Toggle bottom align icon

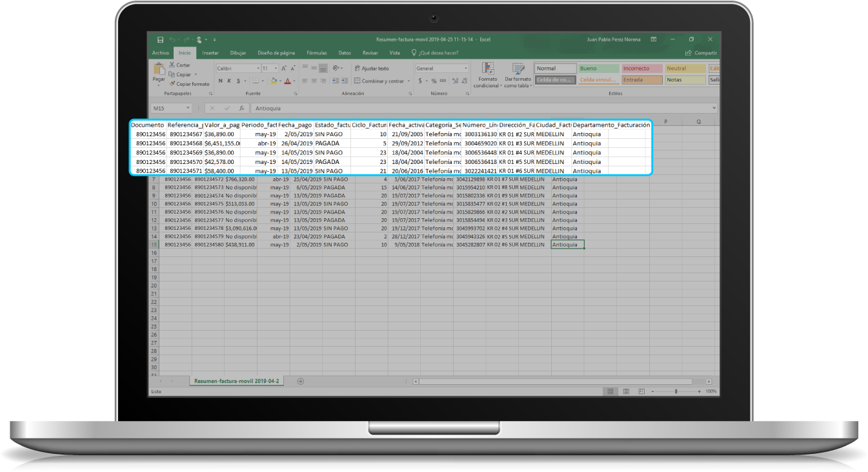[x=323, y=68]
